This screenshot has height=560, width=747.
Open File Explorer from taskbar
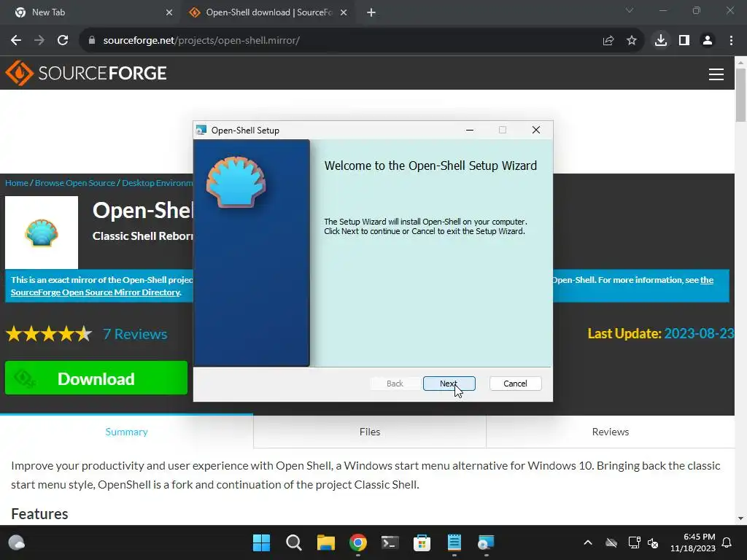click(326, 542)
